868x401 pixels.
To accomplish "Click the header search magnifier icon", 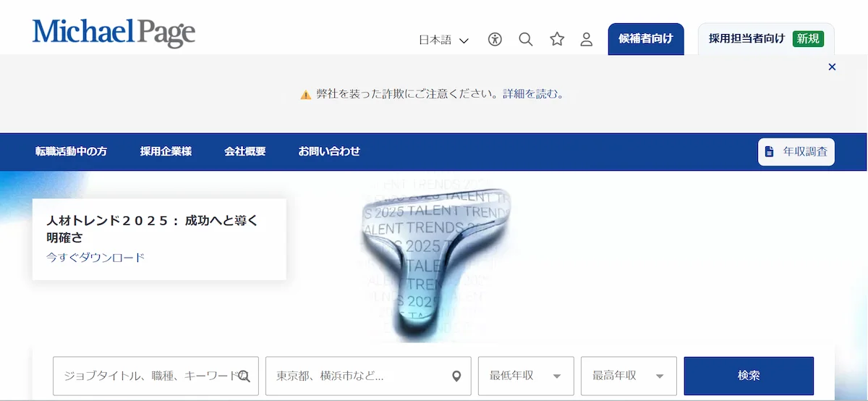I will [x=526, y=39].
